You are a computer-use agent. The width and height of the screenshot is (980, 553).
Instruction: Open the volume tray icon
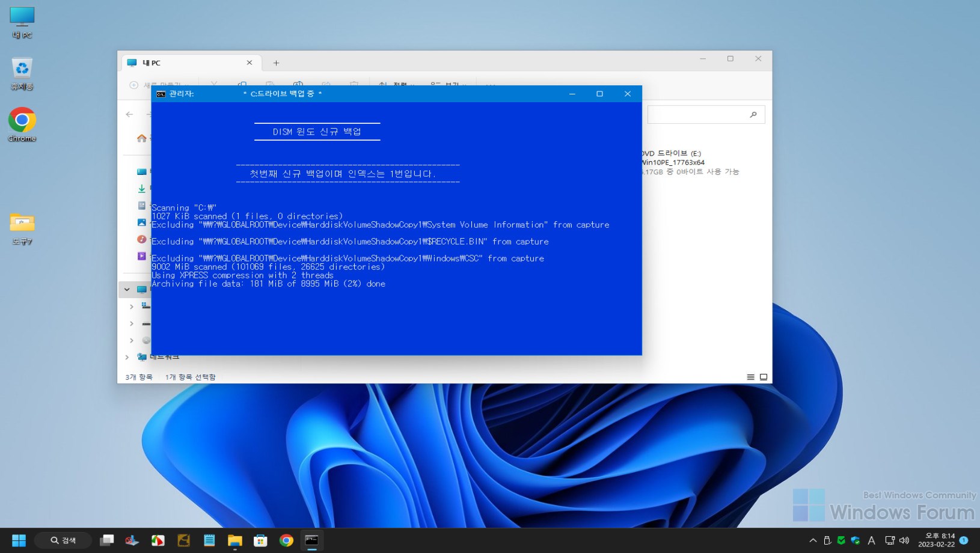click(904, 540)
